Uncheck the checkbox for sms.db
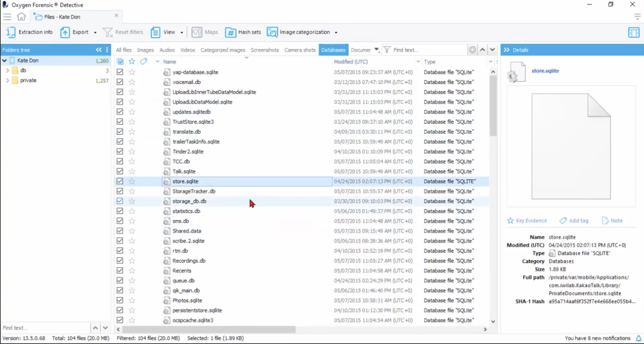Viewport: 644px width, 344px height. [120, 221]
